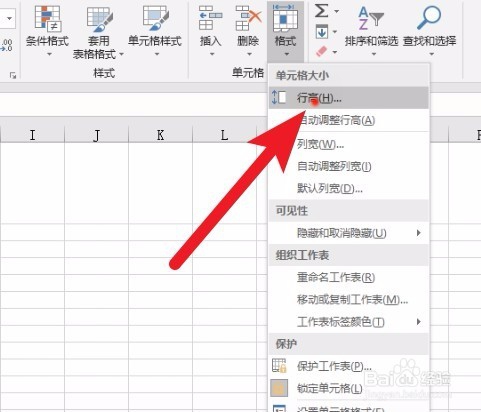Expand the Cell Styles dropdown arrow

click(x=157, y=54)
